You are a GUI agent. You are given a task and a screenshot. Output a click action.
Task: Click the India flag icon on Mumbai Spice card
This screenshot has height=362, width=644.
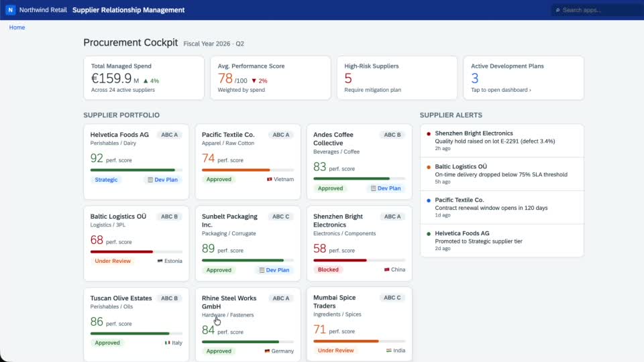[x=389, y=351]
